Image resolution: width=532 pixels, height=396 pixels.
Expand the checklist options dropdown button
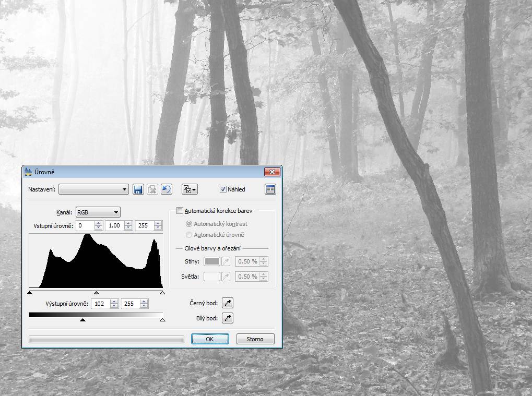[190, 189]
